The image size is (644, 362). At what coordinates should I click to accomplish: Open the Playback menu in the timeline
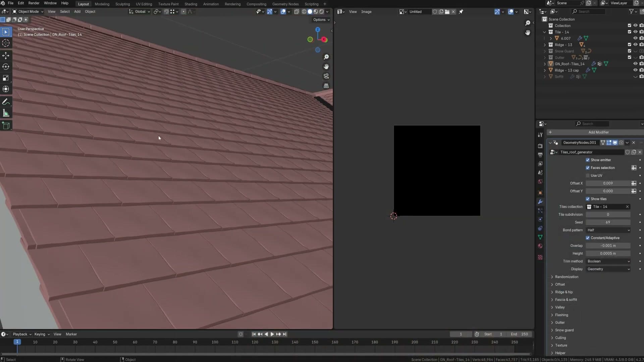click(22, 334)
